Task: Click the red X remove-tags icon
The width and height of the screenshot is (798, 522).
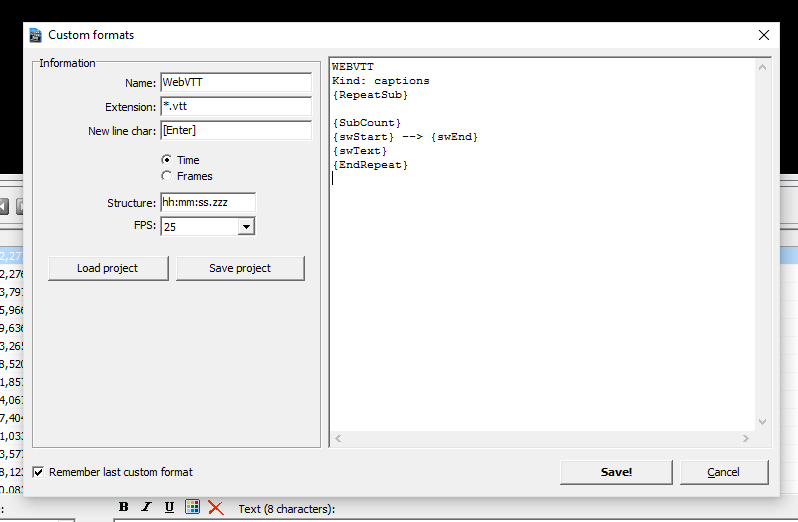Action: pyautogui.click(x=216, y=507)
